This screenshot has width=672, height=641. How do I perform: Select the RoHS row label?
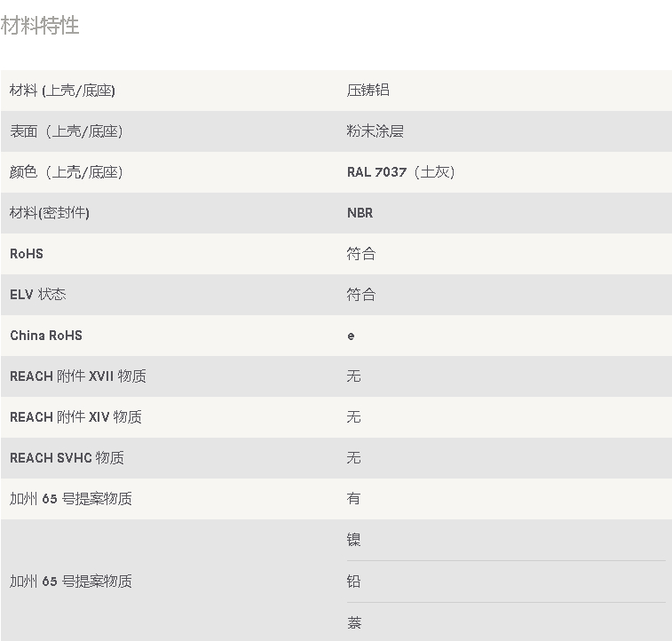click(27, 254)
